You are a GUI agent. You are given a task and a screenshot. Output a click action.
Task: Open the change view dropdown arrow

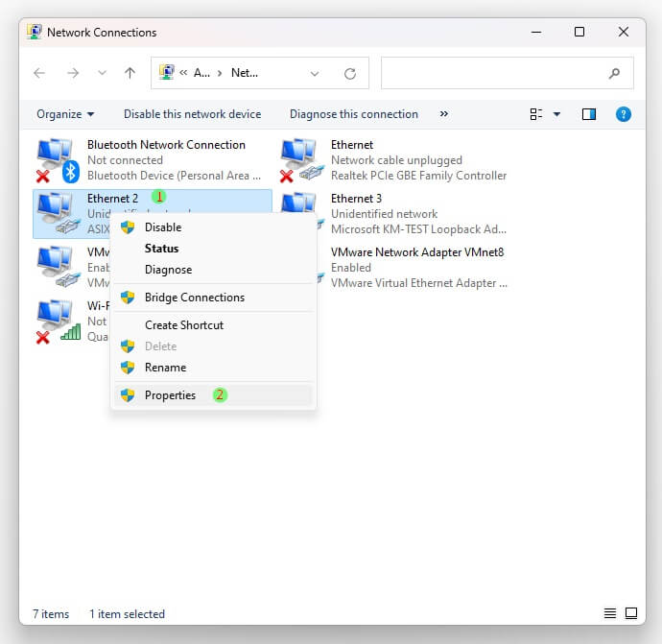point(556,114)
